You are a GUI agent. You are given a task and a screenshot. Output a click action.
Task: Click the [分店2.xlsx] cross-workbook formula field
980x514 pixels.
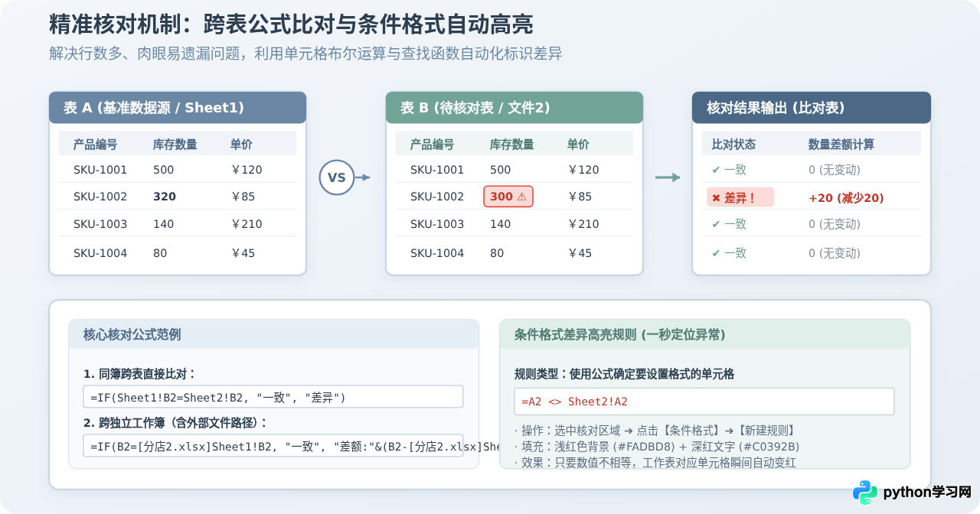[x=273, y=446]
